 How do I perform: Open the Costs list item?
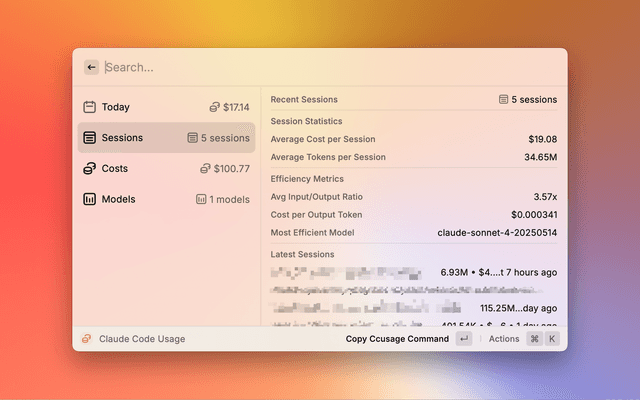[166, 169]
